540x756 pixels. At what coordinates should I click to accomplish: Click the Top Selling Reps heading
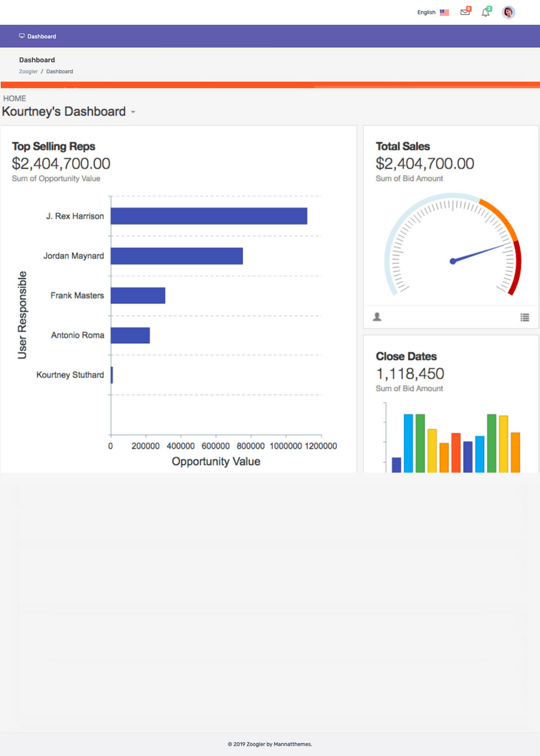coord(53,146)
